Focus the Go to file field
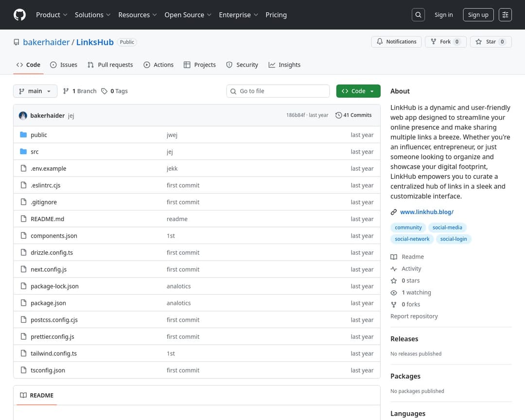 pyautogui.click(x=278, y=91)
